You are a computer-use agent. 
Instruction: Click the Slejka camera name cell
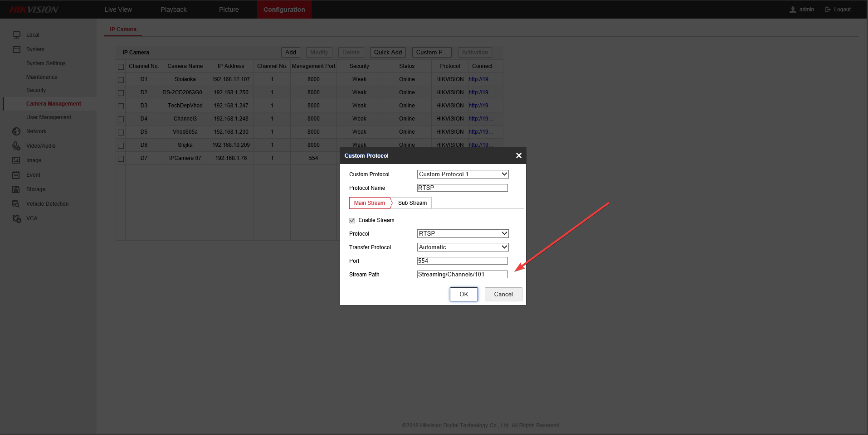(185, 145)
